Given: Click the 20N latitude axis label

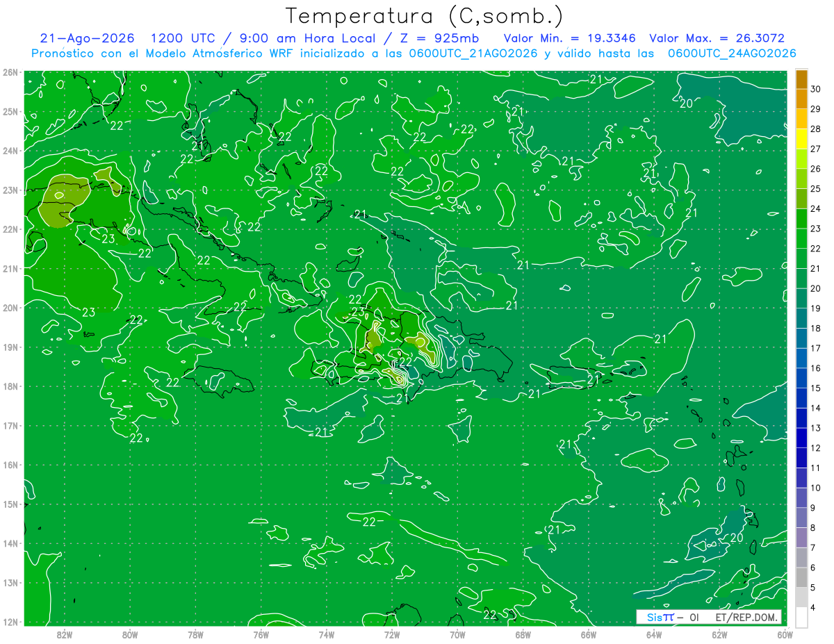Looking at the screenshot, I should coord(10,308).
